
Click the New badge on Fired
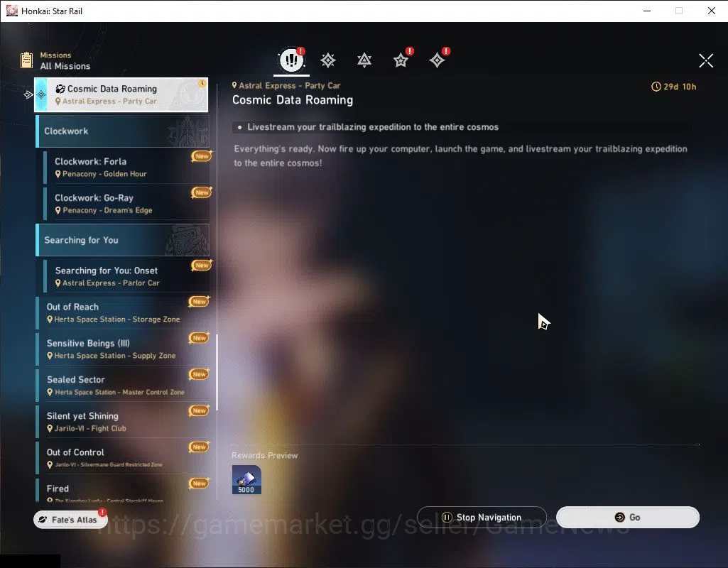pyautogui.click(x=199, y=483)
